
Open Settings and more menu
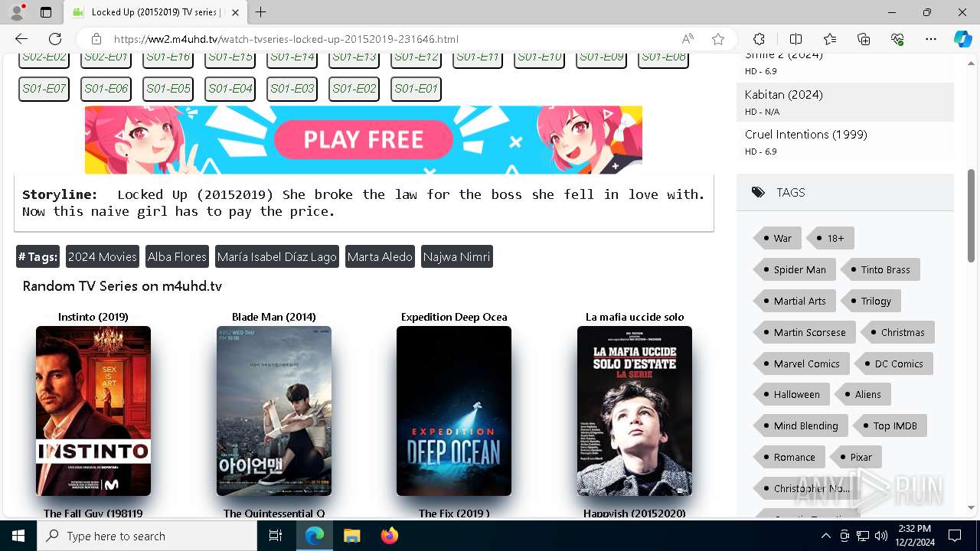coord(931,39)
